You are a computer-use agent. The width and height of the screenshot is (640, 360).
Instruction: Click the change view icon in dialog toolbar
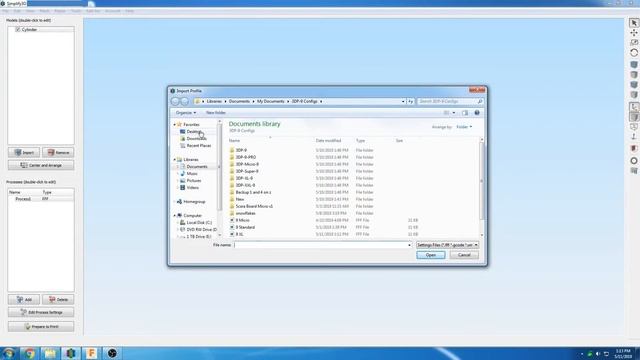point(447,113)
